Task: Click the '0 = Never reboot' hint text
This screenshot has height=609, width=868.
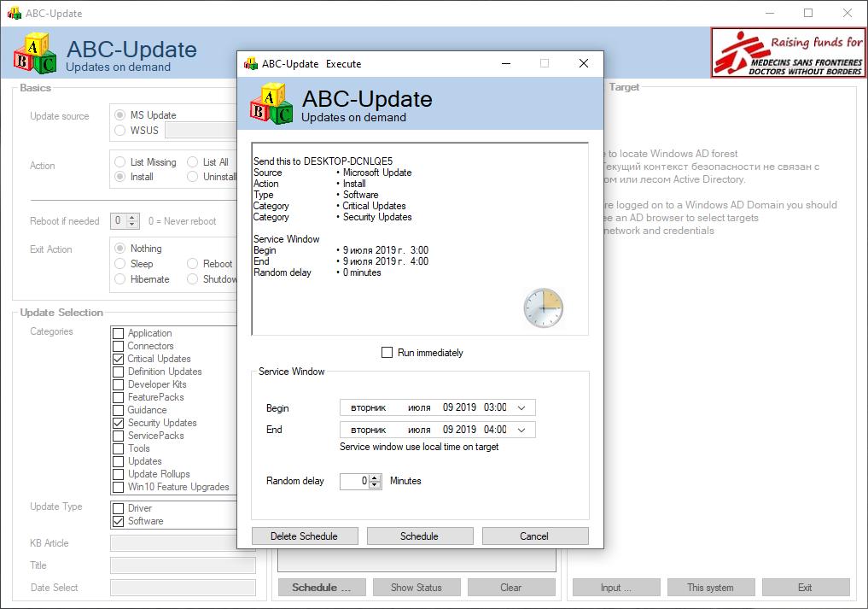Action: pos(182,221)
